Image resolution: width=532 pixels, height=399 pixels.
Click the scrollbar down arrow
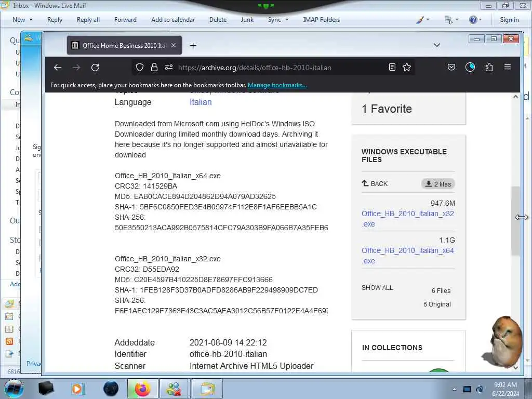(x=515, y=367)
